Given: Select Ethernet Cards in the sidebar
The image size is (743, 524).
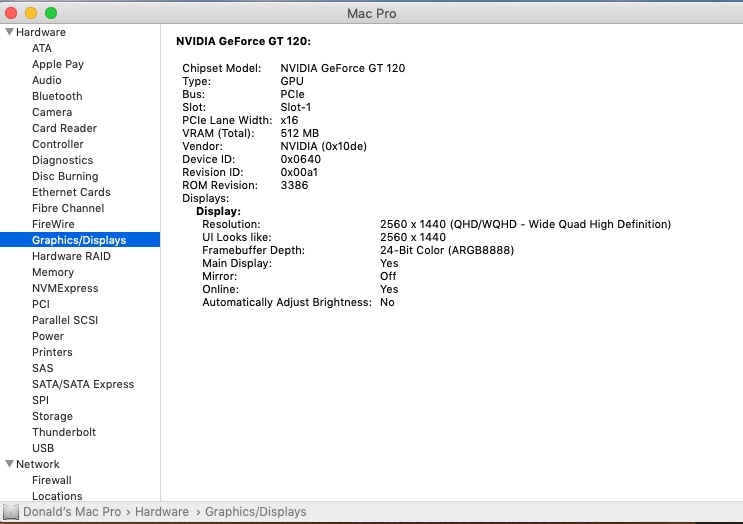Looking at the screenshot, I should pos(71,192).
